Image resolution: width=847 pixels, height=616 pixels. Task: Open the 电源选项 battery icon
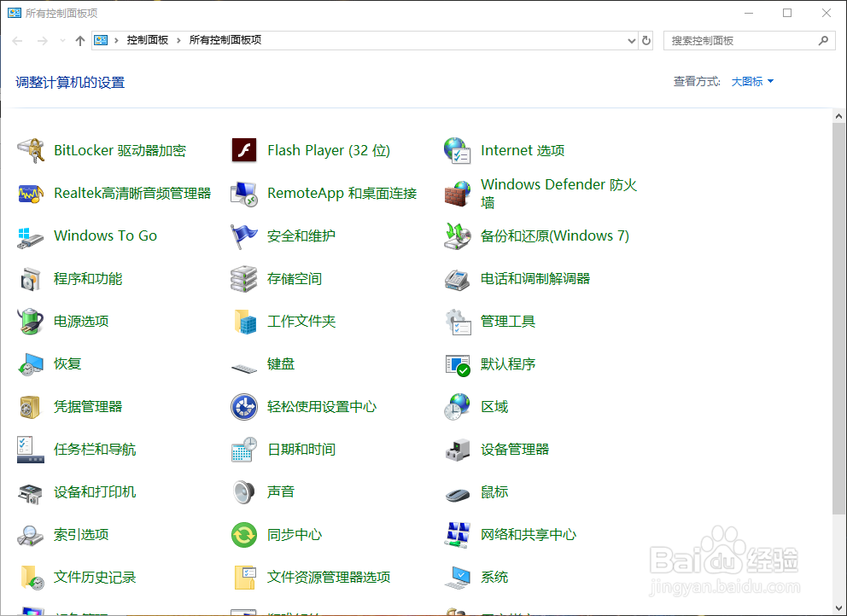31,322
